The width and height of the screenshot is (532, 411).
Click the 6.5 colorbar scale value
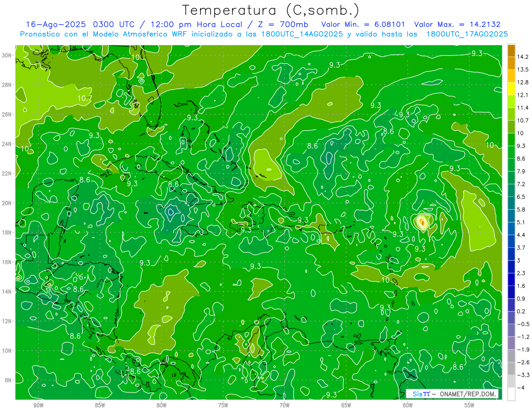pos(521,197)
